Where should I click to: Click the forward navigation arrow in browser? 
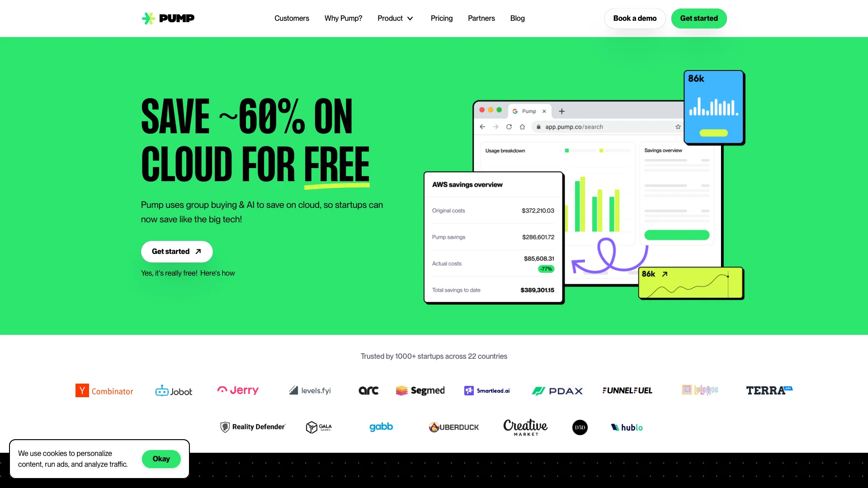(x=496, y=127)
